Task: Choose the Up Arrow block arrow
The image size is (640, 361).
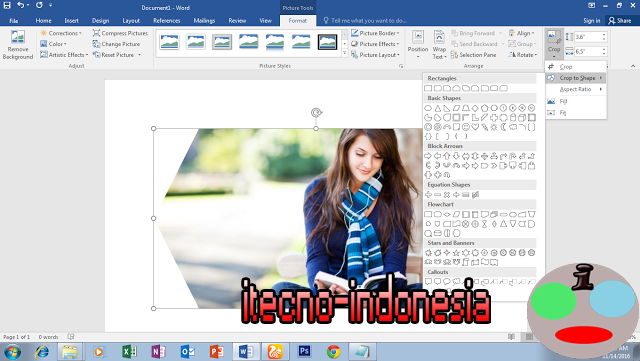Action: coord(447,156)
